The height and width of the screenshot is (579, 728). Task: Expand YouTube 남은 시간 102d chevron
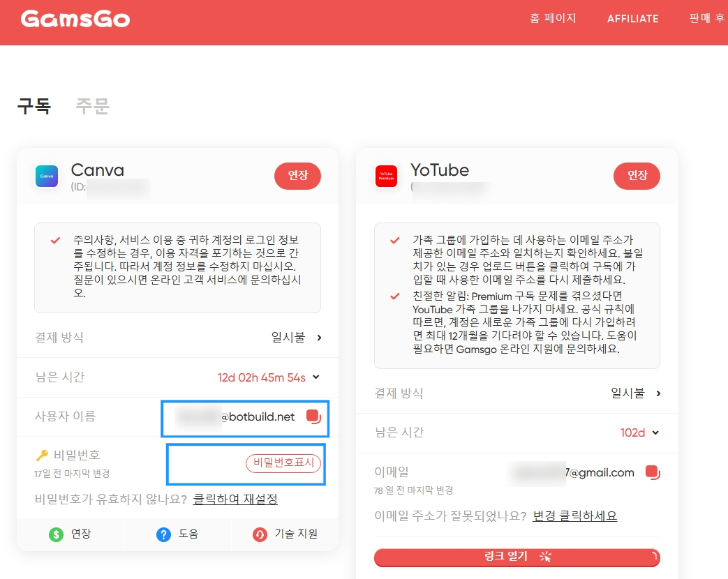[x=655, y=433]
